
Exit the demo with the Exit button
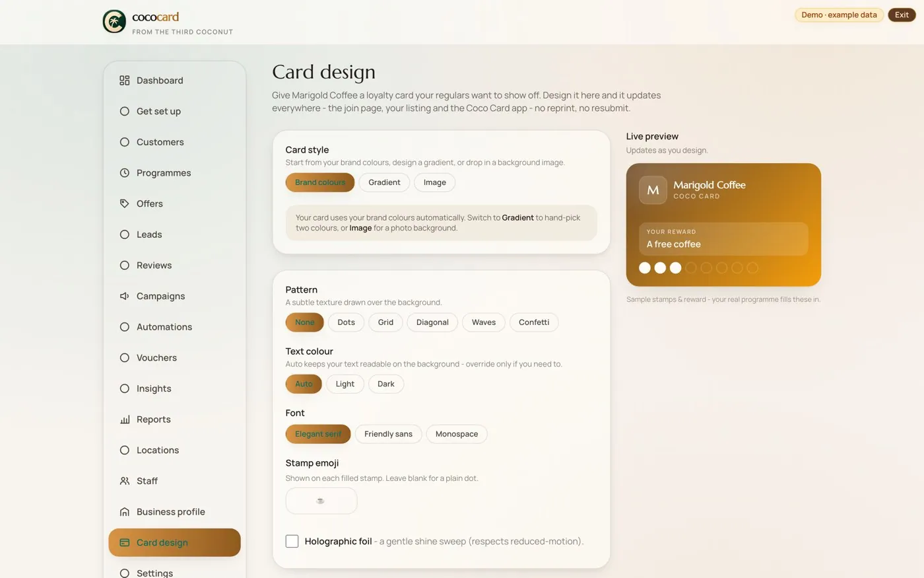902,15
